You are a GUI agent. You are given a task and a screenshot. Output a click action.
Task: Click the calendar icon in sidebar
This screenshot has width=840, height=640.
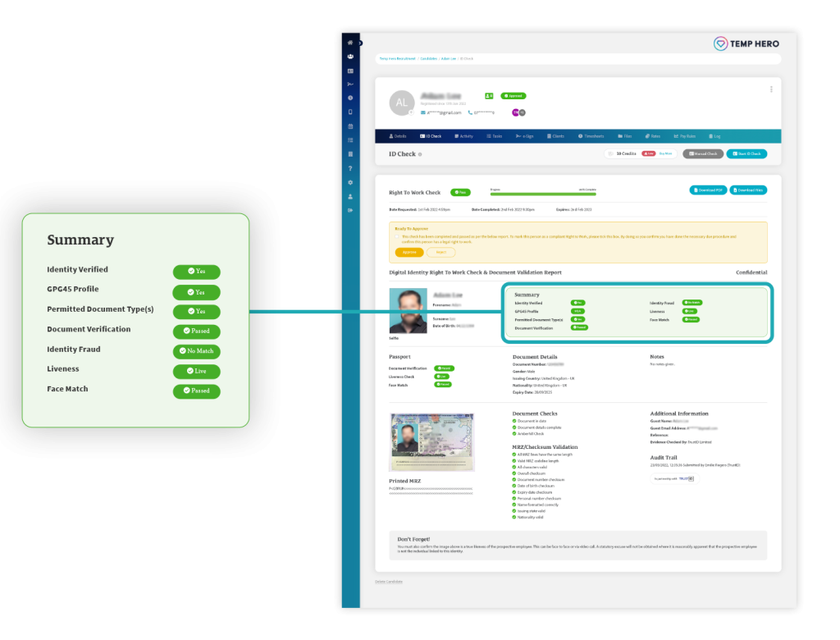coord(350,126)
